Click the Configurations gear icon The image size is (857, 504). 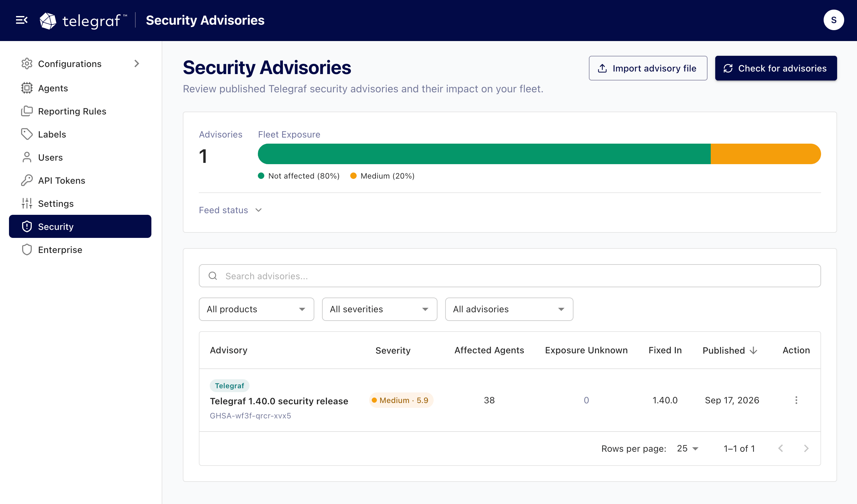(x=27, y=63)
